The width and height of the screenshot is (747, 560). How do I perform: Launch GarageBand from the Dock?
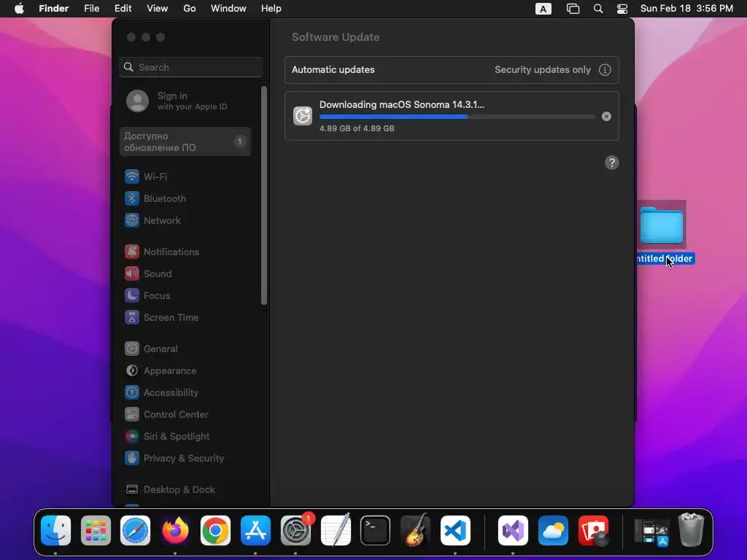coord(415,530)
